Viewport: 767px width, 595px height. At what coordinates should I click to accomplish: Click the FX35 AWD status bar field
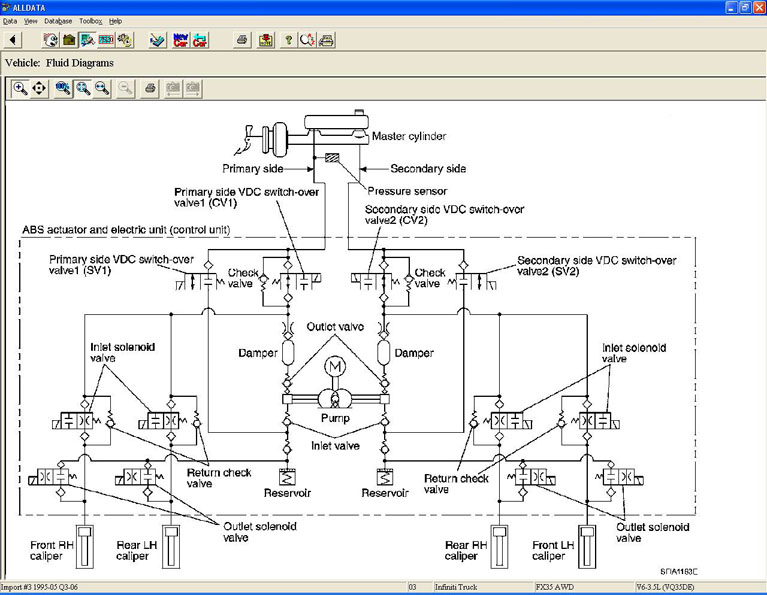[x=575, y=587]
